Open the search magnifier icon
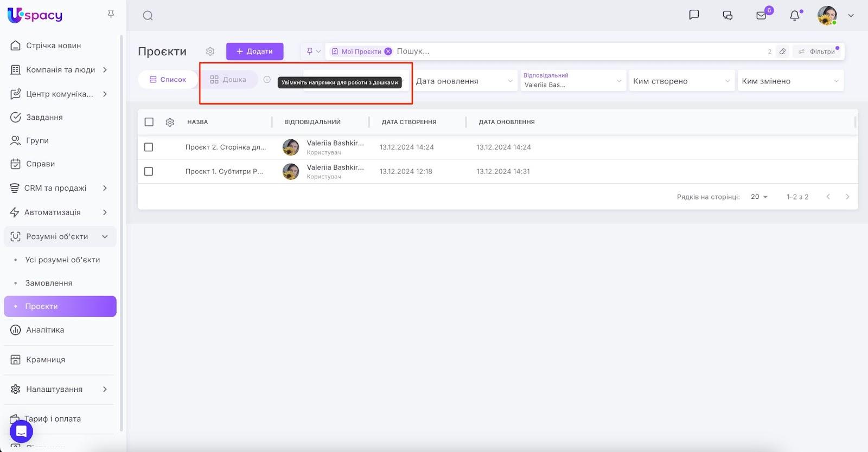The width and height of the screenshot is (868, 452). [148, 16]
